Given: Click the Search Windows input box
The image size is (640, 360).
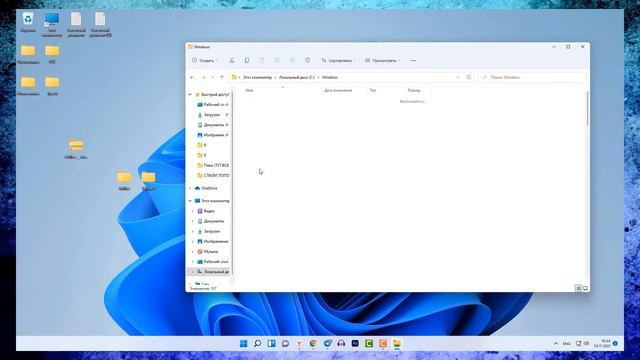Looking at the screenshot, I should point(532,77).
